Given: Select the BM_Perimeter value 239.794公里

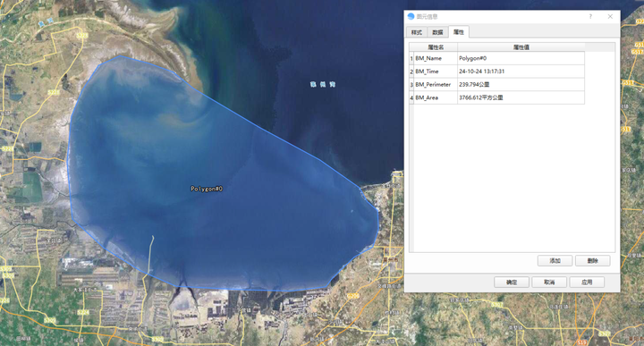Looking at the screenshot, I should [x=521, y=85].
